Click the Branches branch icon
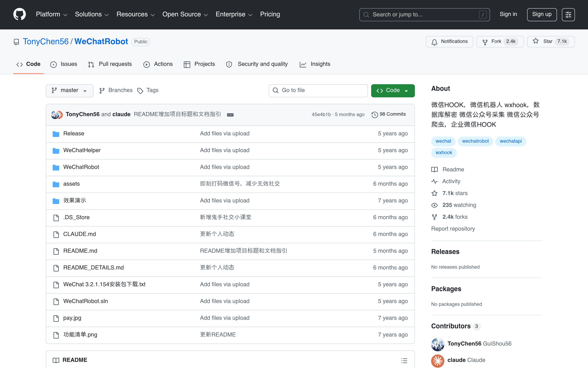This screenshot has width=588, height=368. click(102, 91)
